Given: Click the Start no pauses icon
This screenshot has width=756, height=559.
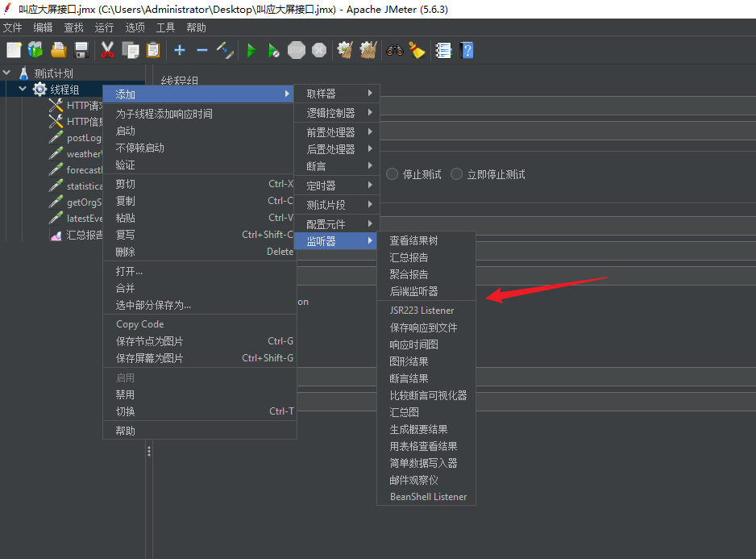Looking at the screenshot, I should [273, 50].
